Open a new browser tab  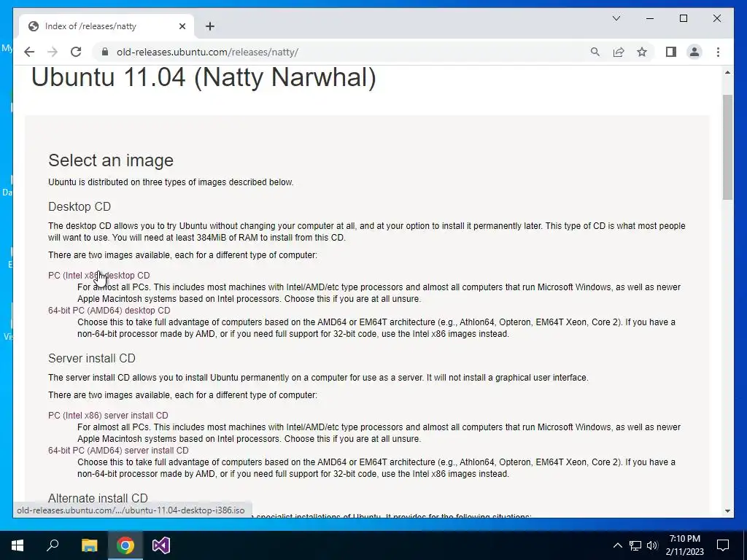[210, 26]
